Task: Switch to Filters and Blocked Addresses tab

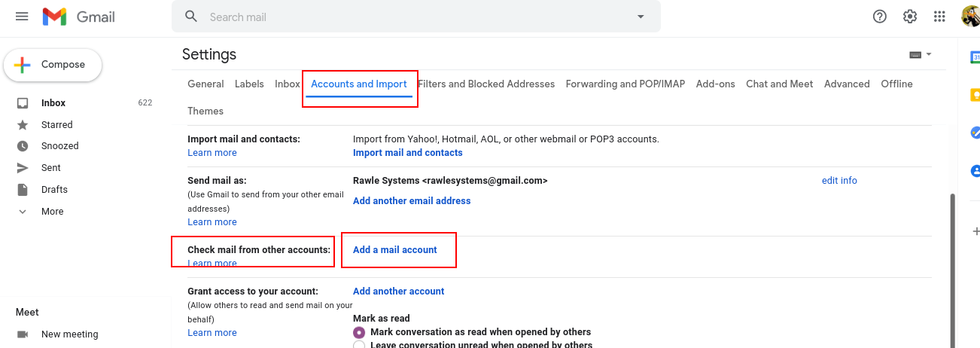Action: pyautogui.click(x=486, y=84)
